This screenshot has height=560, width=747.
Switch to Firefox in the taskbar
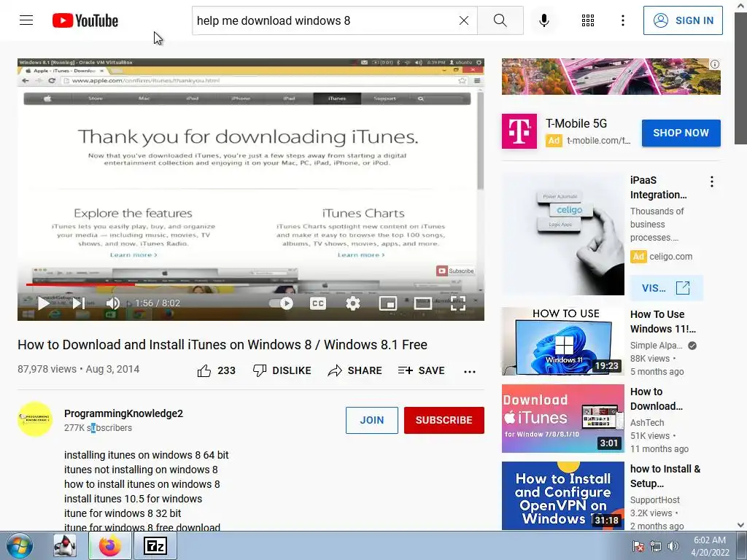(110, 545)
